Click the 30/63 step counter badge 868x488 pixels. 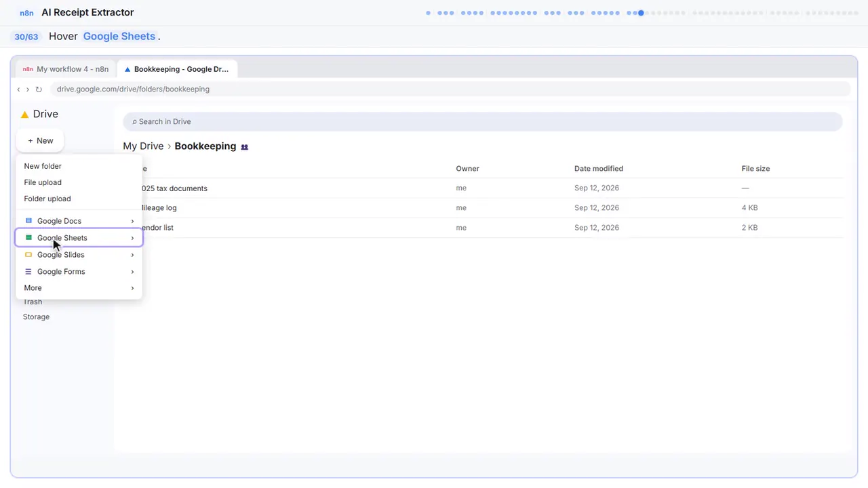pos(26,37)
